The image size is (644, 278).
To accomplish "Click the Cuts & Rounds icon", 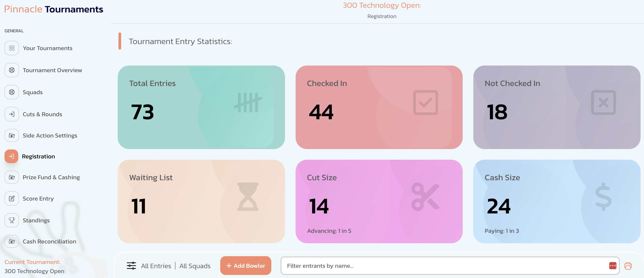I will tap(12, 114).
